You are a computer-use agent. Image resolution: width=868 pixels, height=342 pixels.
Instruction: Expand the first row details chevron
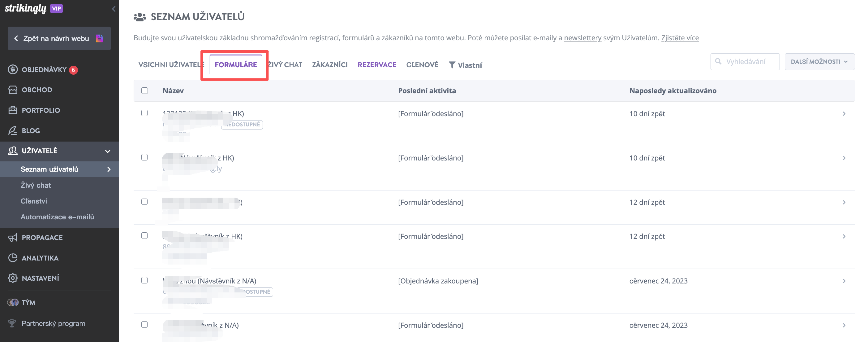tap(844, 114)
